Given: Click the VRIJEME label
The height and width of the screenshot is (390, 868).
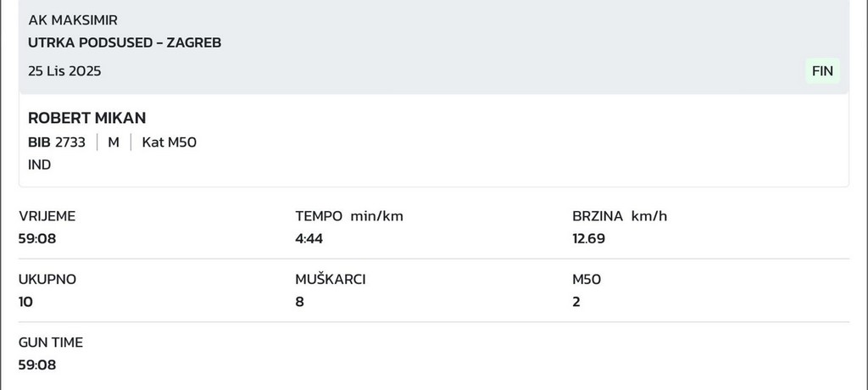Looking at the screenshot, I should (47, 216).
